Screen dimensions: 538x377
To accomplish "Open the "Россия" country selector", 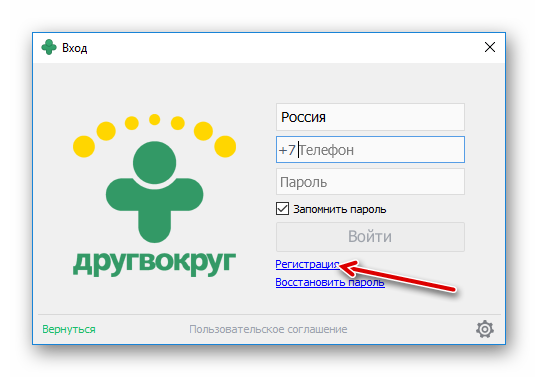I will pos(370,117).
